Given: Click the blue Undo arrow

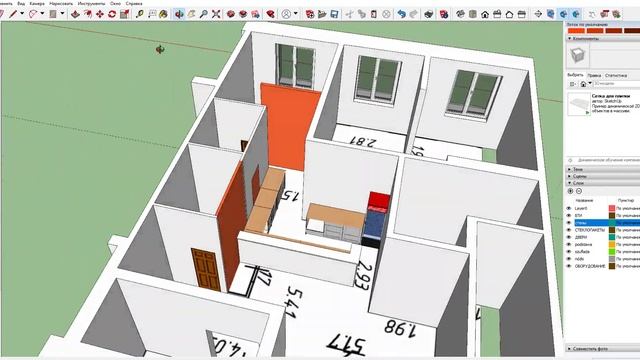Looking at the screenshot, I should [x=402, y=14].
